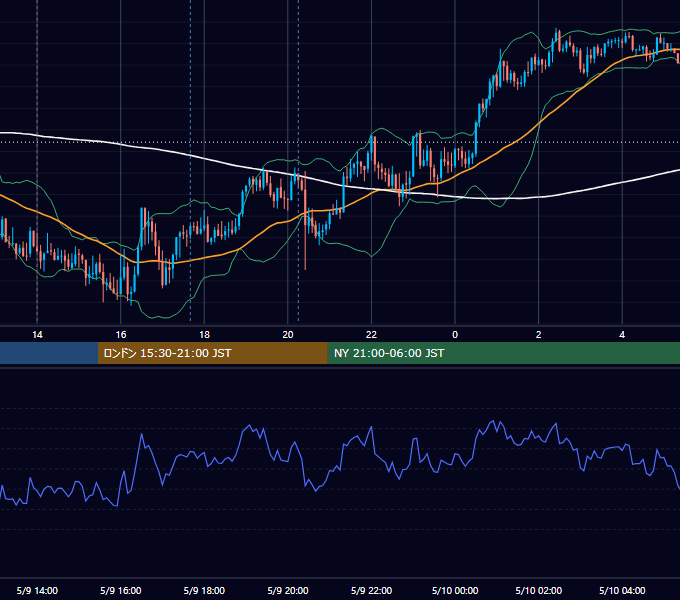Click the upper time axis label 16
Viewport: 680px width, 600px height.
point(121,335)
